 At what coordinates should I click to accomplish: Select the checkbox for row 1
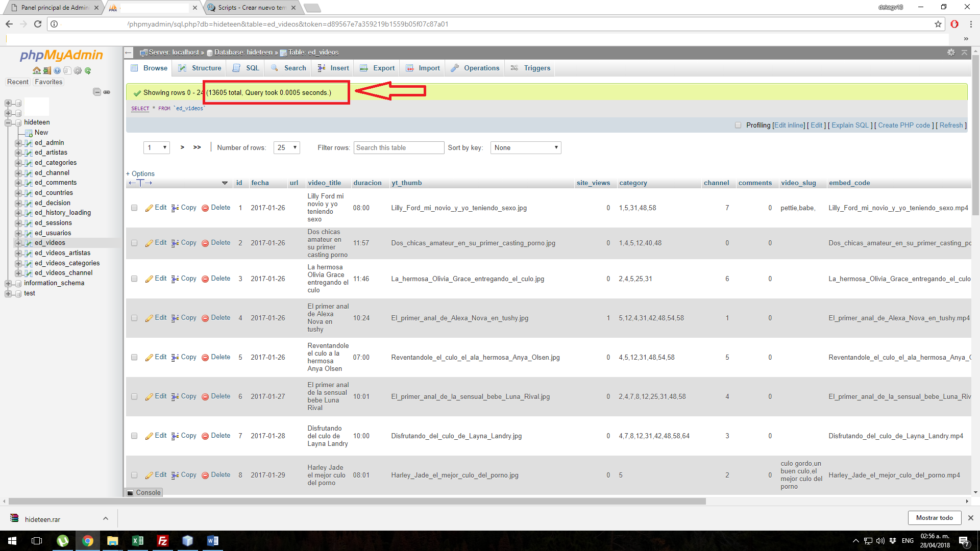click(133, 207)
